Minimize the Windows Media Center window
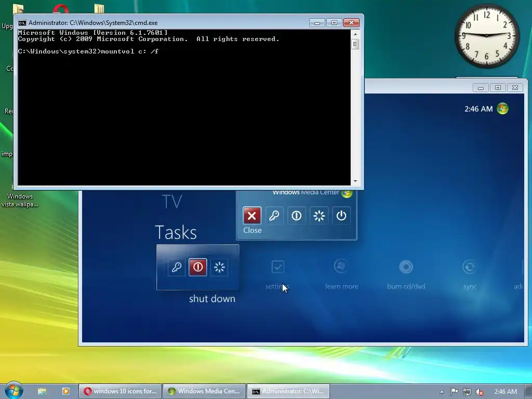Screen dimensions: 532x399 [481, 87]
